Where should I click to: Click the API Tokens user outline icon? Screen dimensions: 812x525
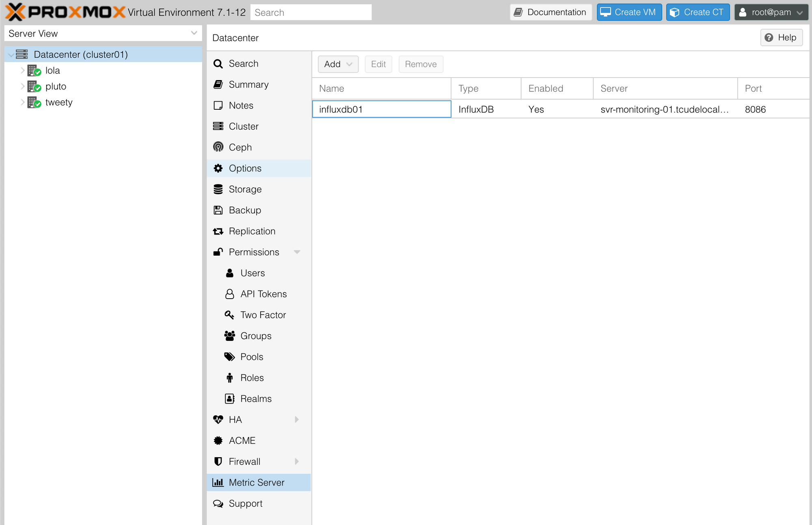(230, 294)
